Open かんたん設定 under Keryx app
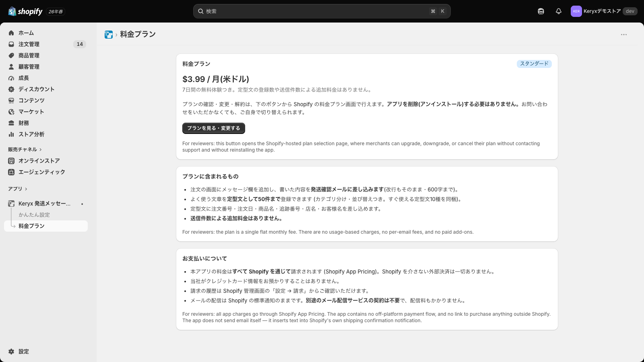Image resolution: width=644 pixels, height=362 pixels. click(x=34, y=215)
